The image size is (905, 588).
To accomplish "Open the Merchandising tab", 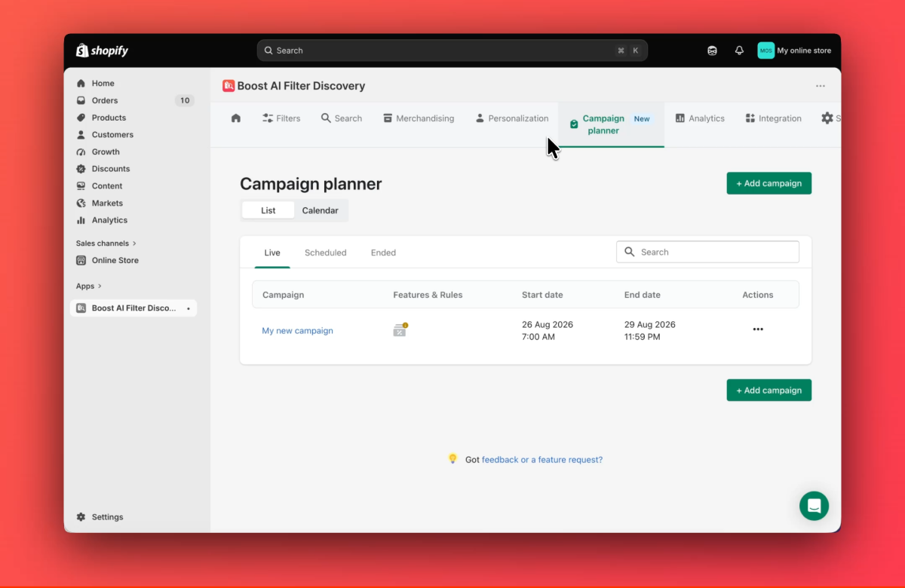I will pyautogui.click(x=419, y=118).
